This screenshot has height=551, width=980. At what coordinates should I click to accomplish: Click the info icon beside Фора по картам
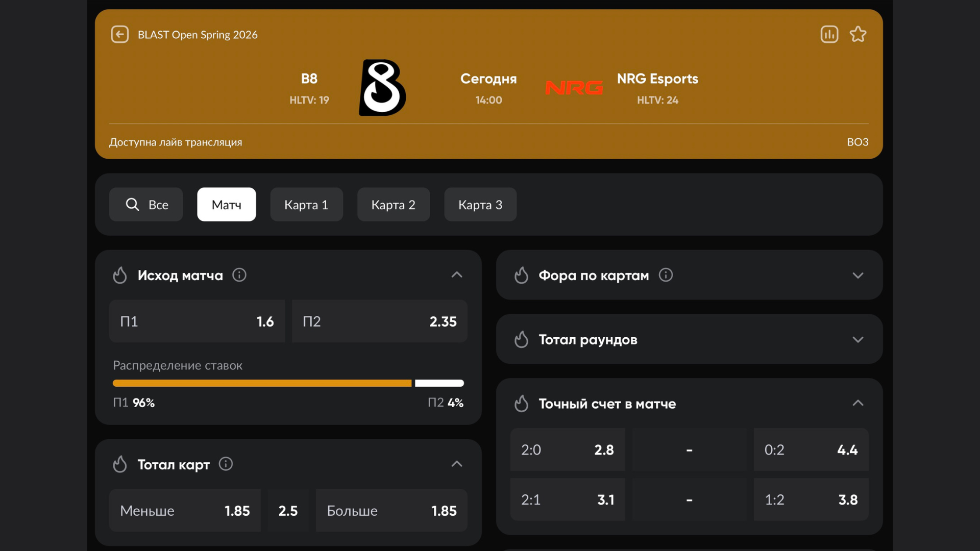pos(666,275)
